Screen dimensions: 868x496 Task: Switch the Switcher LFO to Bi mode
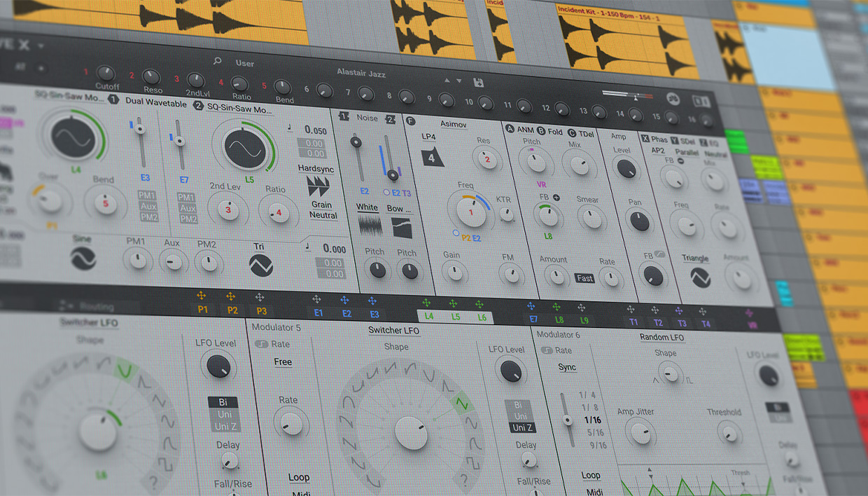click(x=223, y=403)
